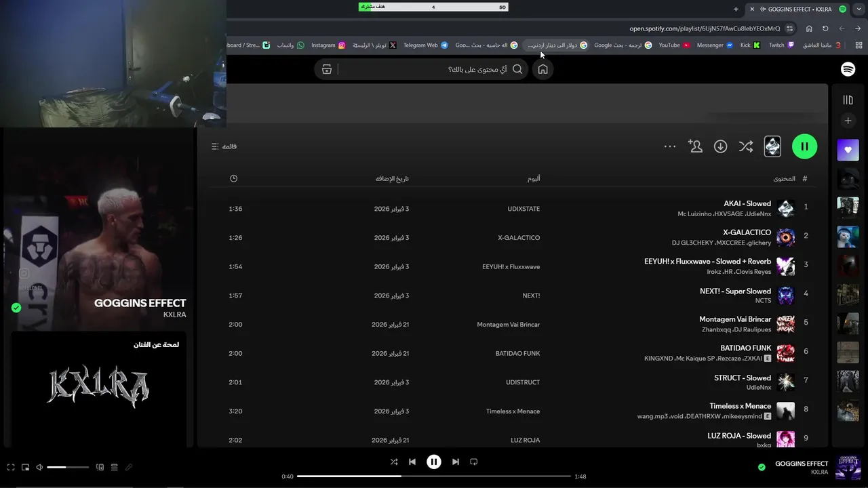868x488 pixels.
Task: Open artist link NCTS
Action: coord(763,301)
